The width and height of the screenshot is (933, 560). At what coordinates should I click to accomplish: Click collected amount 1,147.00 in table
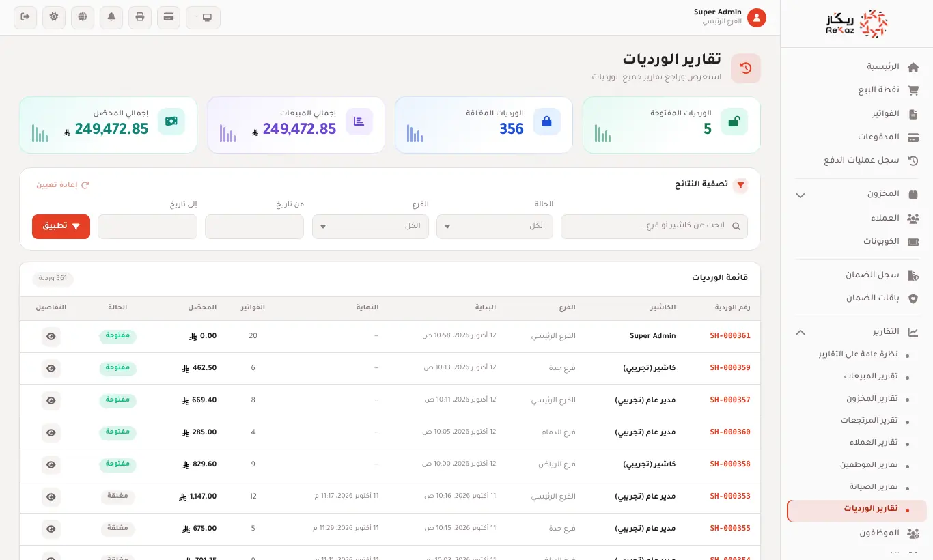(x=198, y=496)
